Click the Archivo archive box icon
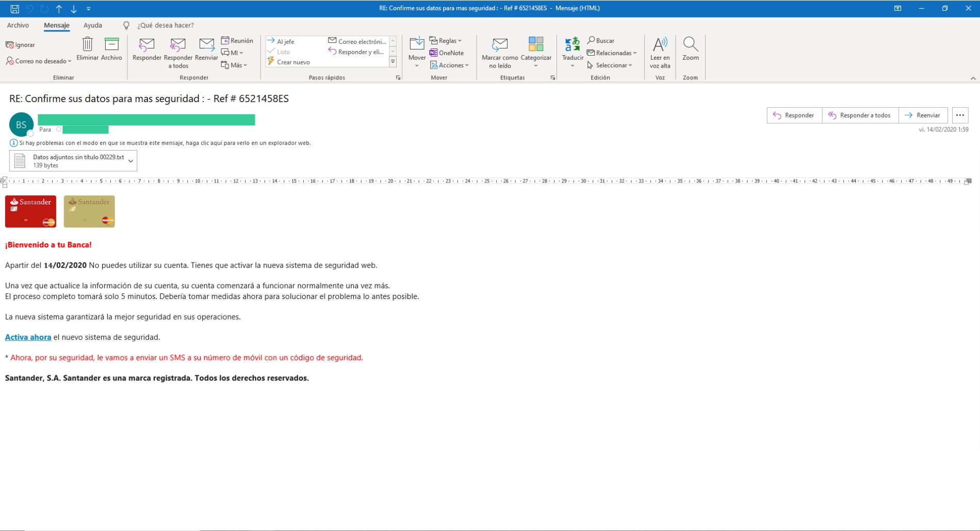Viewport: 980px width, 531px height. point(111,45)
